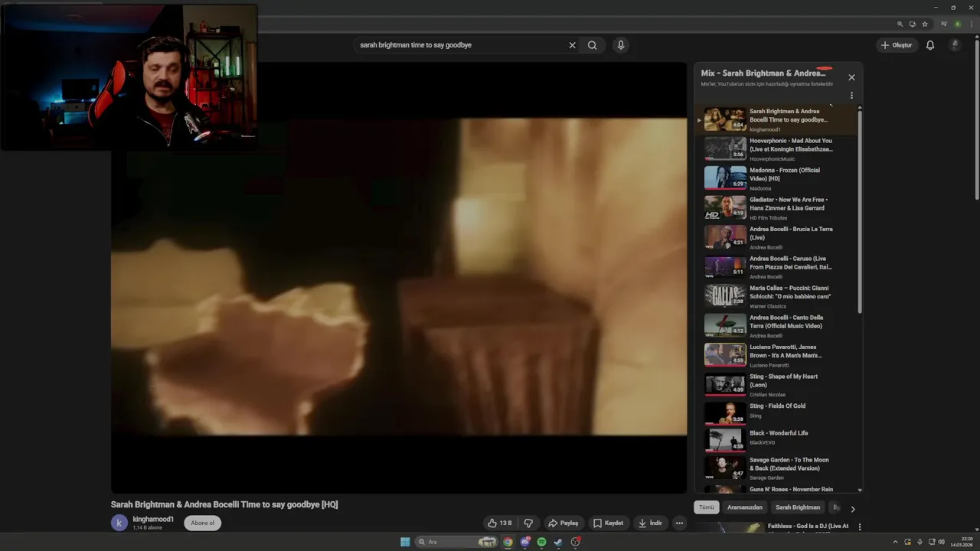Select the Tümü filter chip
This screenshot has width=980, height=551.
tap(707, 507)
